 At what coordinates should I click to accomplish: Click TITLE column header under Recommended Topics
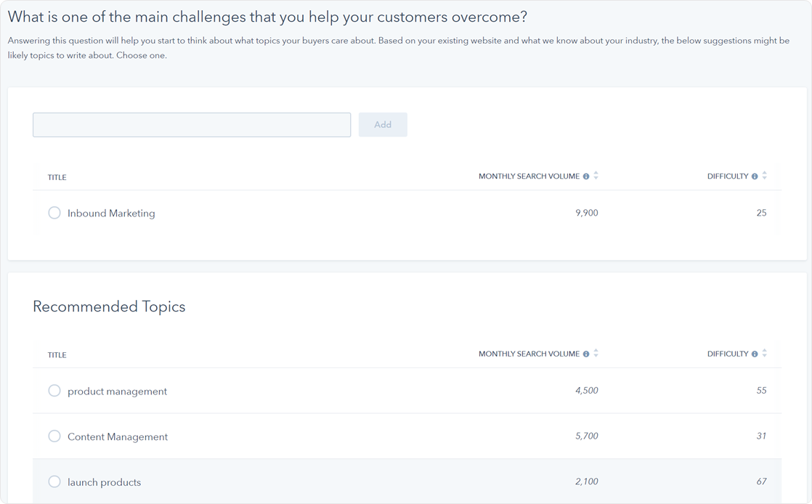(57, 355)
